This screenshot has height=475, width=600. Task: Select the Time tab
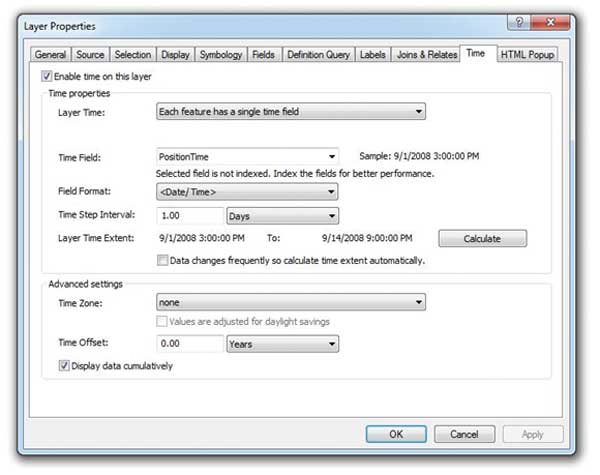tap(476, 54)
